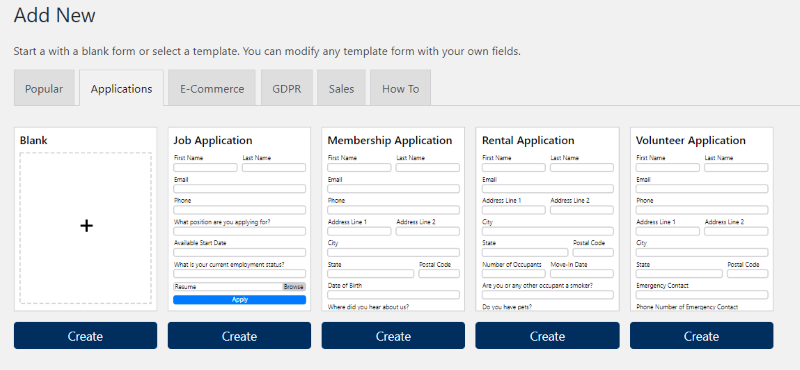Create a Volunteer Application form
Image resolution: width=800 pixels, height=370 pixels.
pos(702,336)
